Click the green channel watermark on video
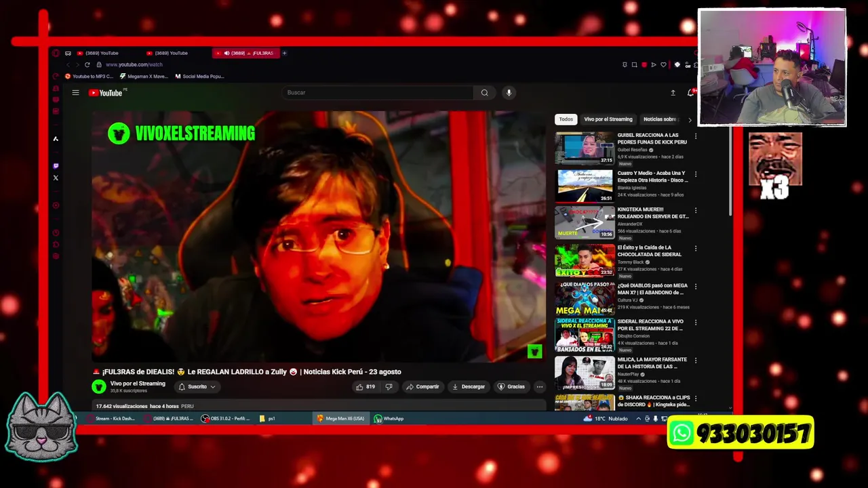868x488 pixels. click(x=534, y=351)
